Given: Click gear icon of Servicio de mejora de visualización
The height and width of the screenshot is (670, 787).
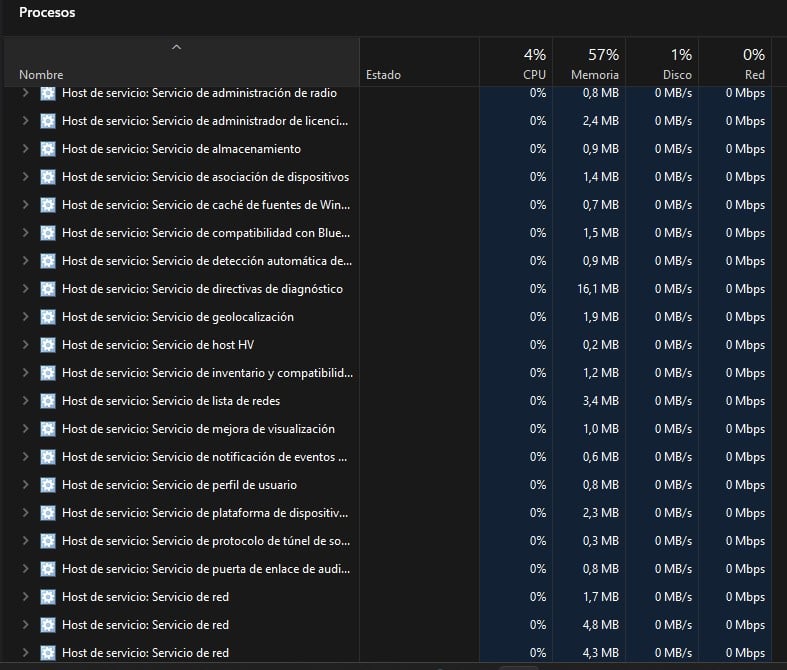Looking at the screenshot, I should pos(48,429).
